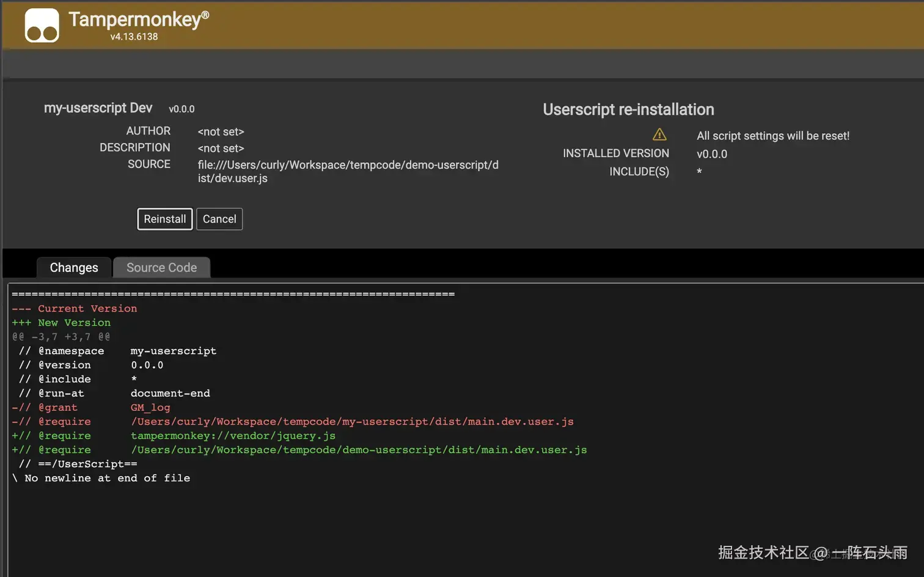This screenshot has height=577, width=924.
Task: Click the Tampermonkey logo icon
Action: (x=42, y=25)
